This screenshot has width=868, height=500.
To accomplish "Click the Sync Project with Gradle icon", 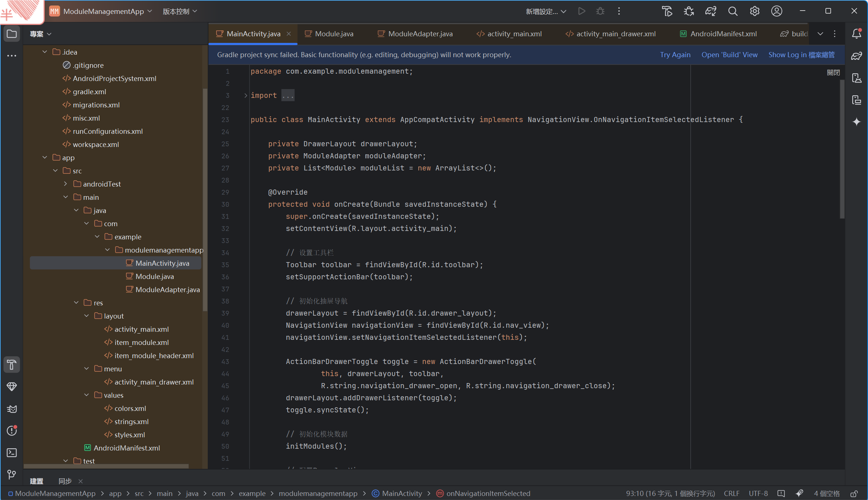I will [x=710, y=11].
